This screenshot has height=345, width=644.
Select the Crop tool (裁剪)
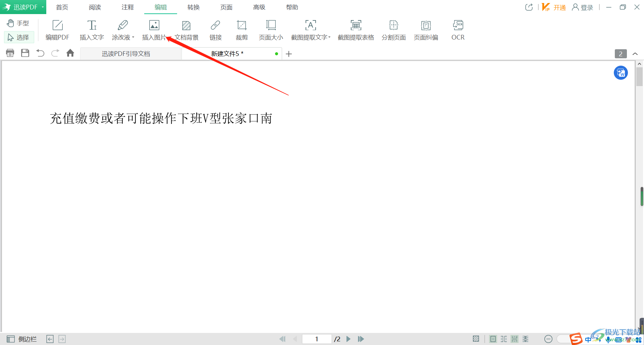[x=241, y=30]
